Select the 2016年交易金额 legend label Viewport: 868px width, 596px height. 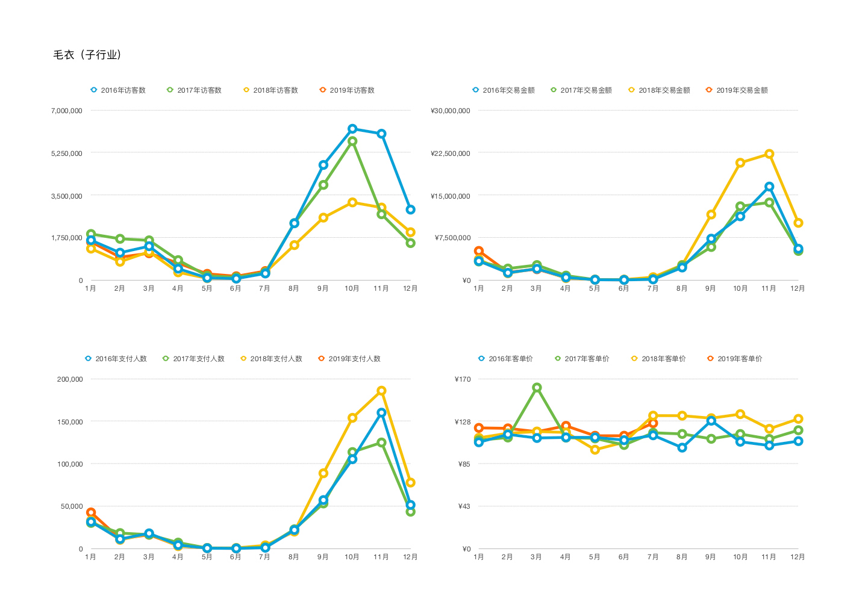(508, 90)
